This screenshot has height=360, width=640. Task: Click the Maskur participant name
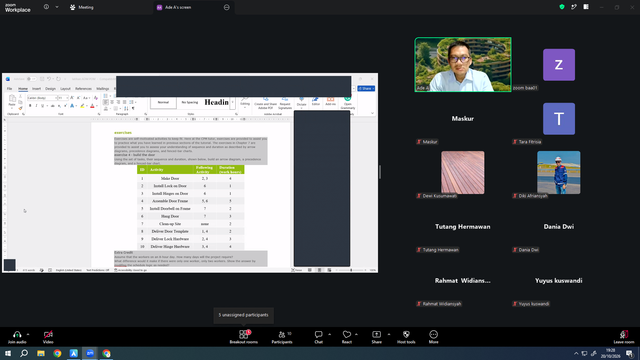(462, 119)
